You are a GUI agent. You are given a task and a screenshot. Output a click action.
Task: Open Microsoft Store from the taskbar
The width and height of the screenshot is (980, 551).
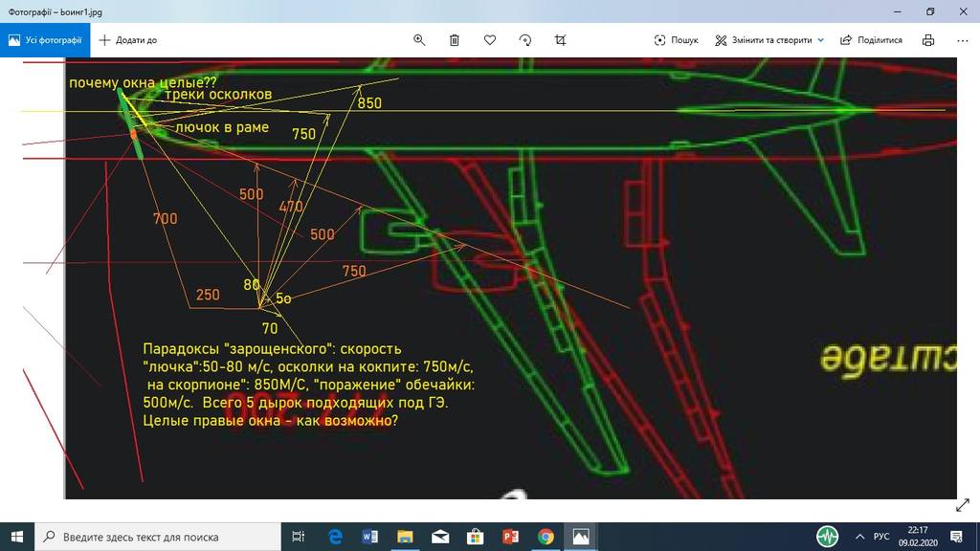pos(475,537)
